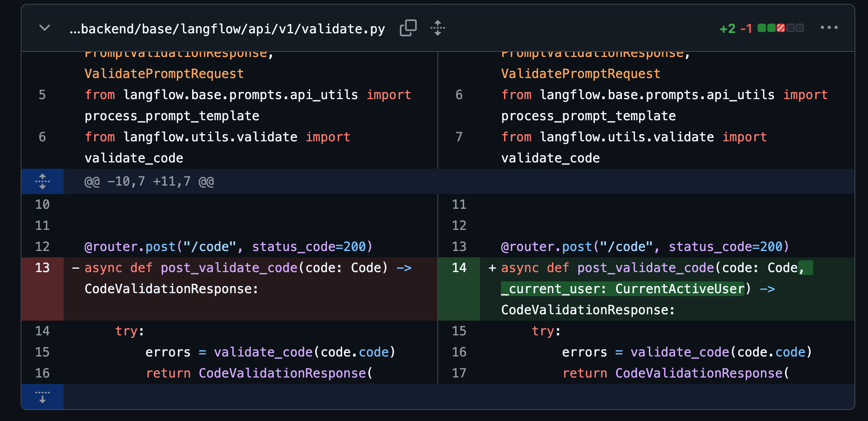Viewport: 868px width, 421px height.
Task: Click the highlighted _current_user: CurrentActiveUser addition
Action: (x=622, y=289)
